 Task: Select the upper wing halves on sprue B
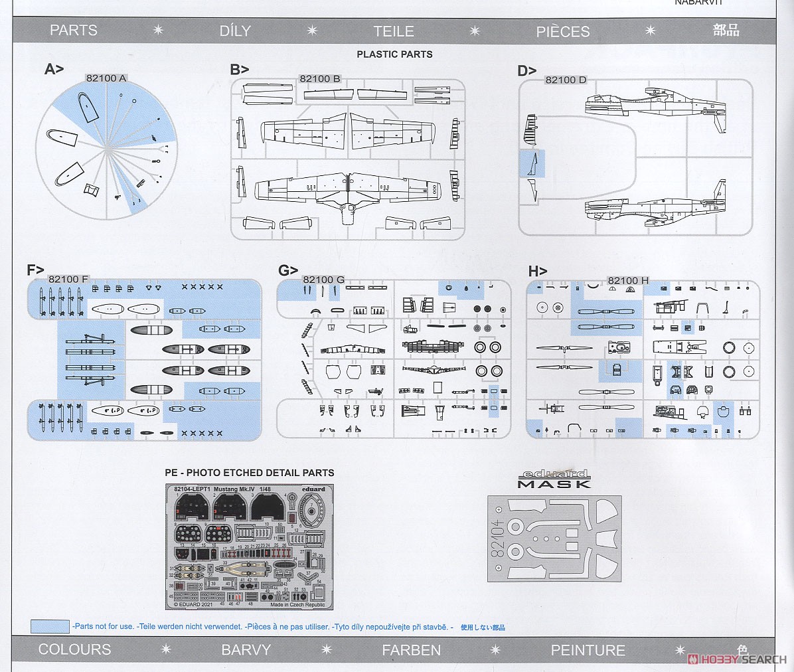tap(348, 131)
